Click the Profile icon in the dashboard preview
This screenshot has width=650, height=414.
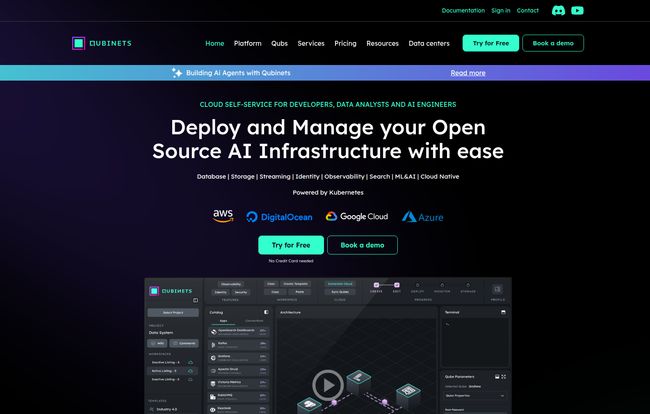497,289
